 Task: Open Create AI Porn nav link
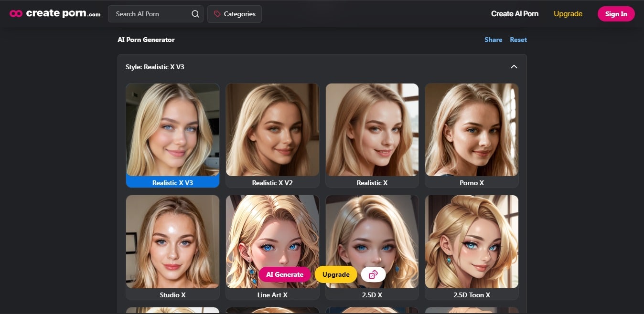[x=515, y=14]
